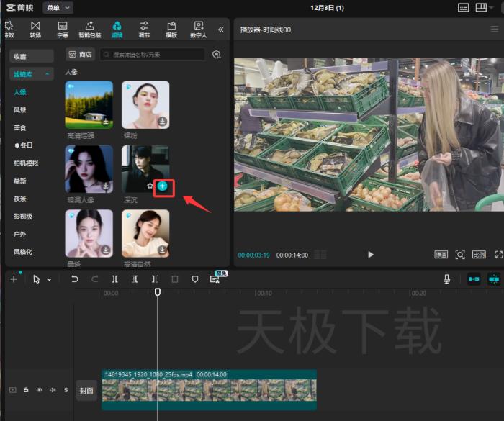Click the microphone record voiceover icon
This screenshot has height=421, width=504.
447,279
